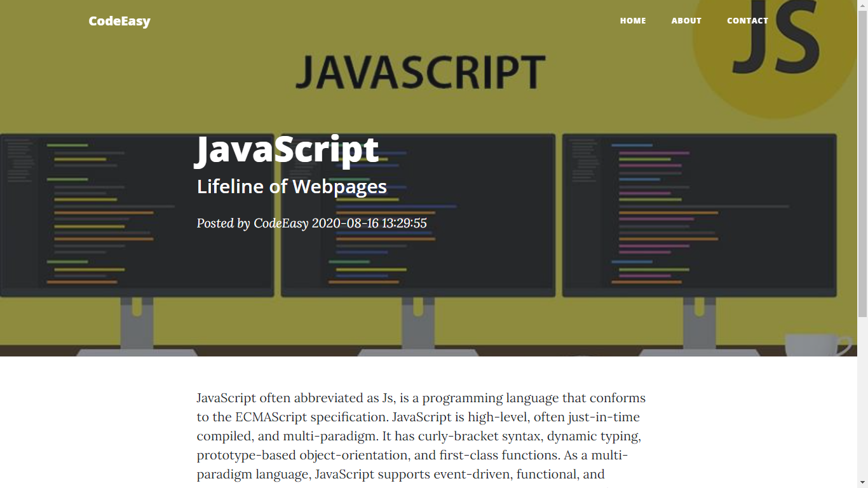Screen dimensions: 868x488
Task: Click 'Posted by CodeEasy 2020-08-16 13:29:55' text
Action: (311, 224)
